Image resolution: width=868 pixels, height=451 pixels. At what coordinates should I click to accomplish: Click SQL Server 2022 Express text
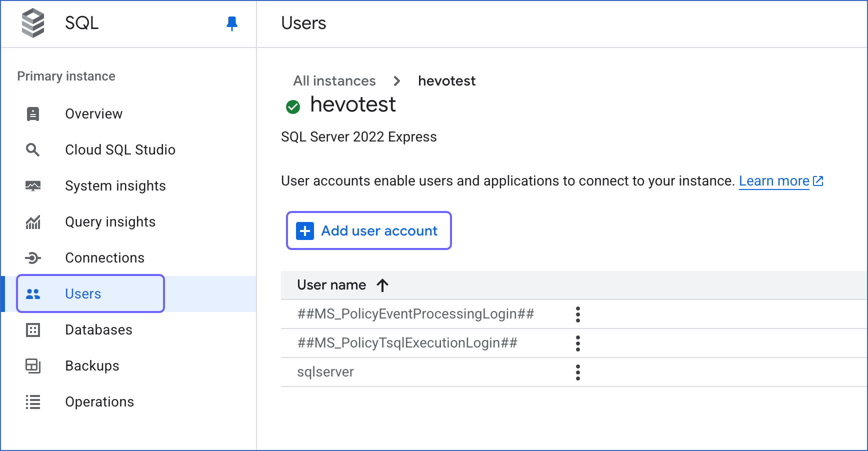[359, 137]
